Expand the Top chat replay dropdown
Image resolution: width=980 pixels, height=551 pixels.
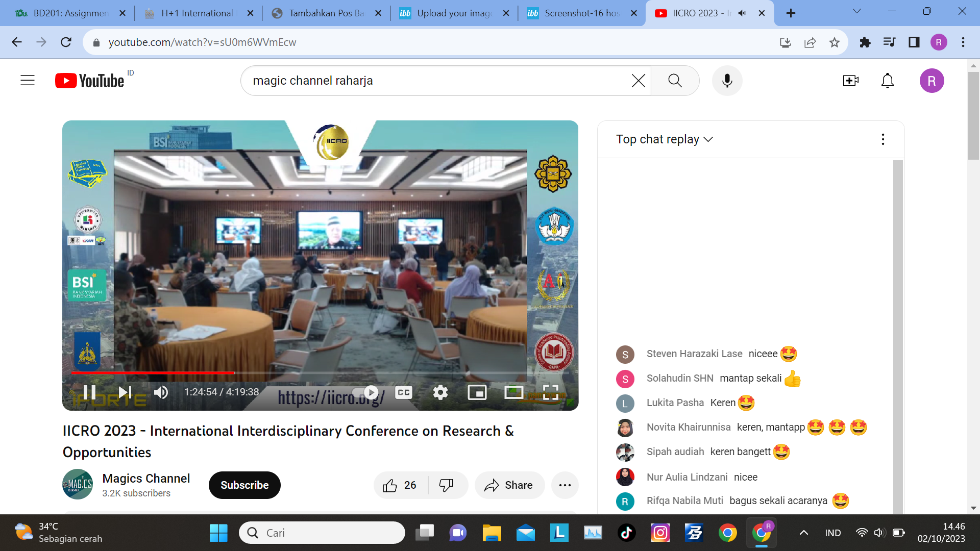(664, 139)
